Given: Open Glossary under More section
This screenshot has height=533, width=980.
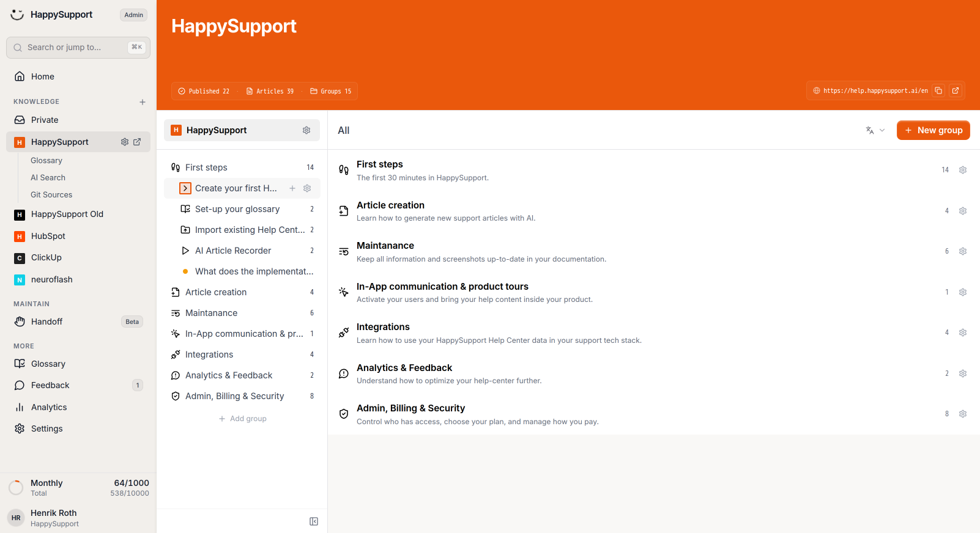Looking at the screenshot, I should (78, 364).
